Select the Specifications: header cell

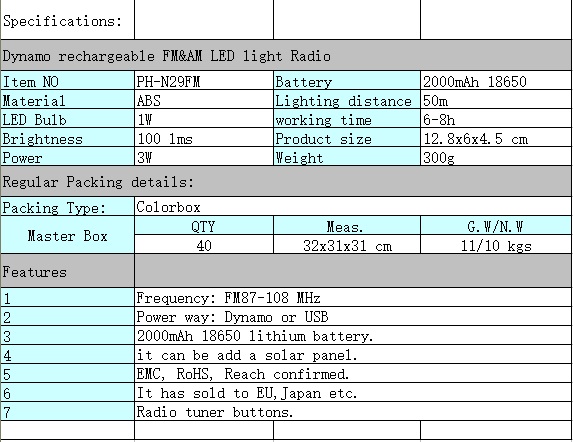[68, 20]
